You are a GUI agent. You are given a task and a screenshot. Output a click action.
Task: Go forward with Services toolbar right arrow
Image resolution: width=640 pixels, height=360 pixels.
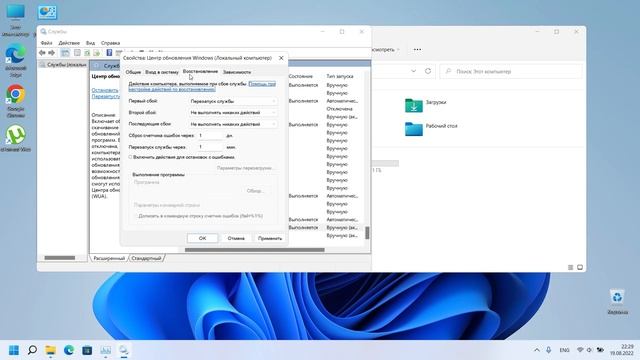click(51, 53)
